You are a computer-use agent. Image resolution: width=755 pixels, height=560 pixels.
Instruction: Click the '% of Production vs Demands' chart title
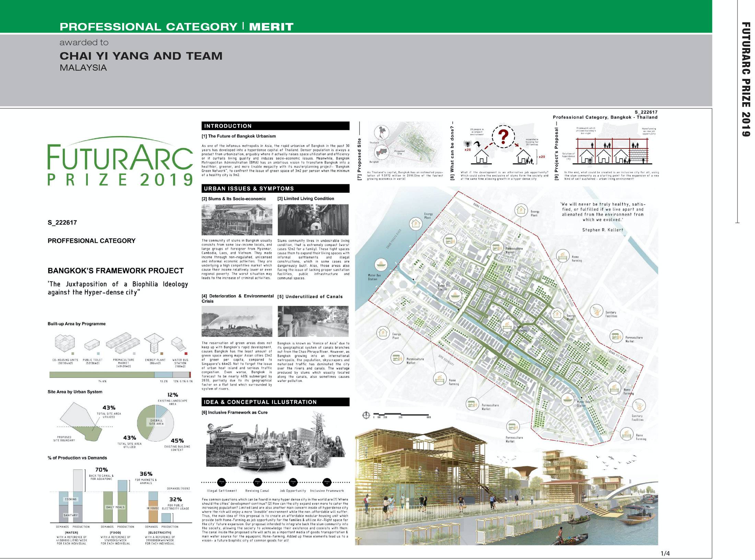[x=77, y=458]
